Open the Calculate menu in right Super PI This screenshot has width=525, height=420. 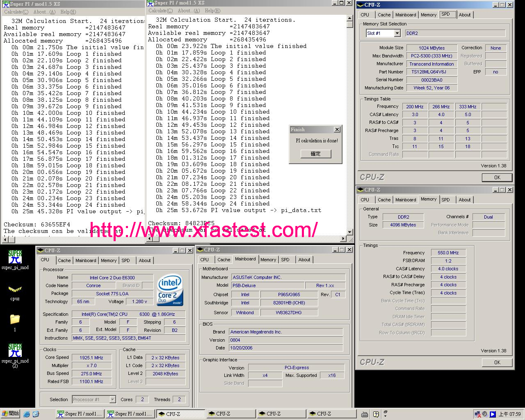[x=160, y=11]
